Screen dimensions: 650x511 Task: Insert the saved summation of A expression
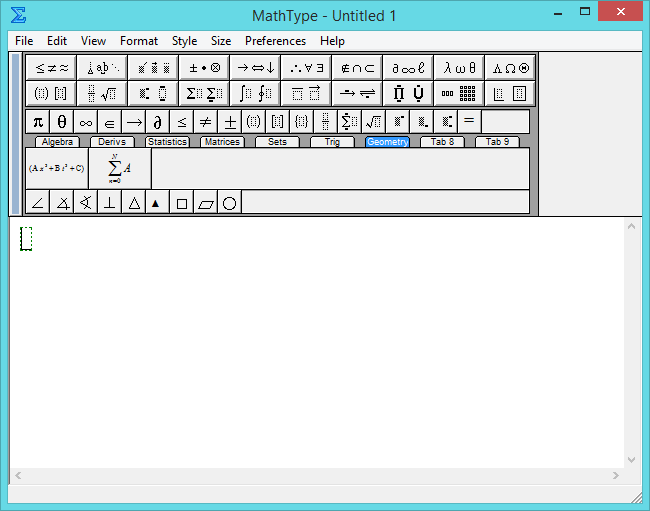[x=120, y=168]
